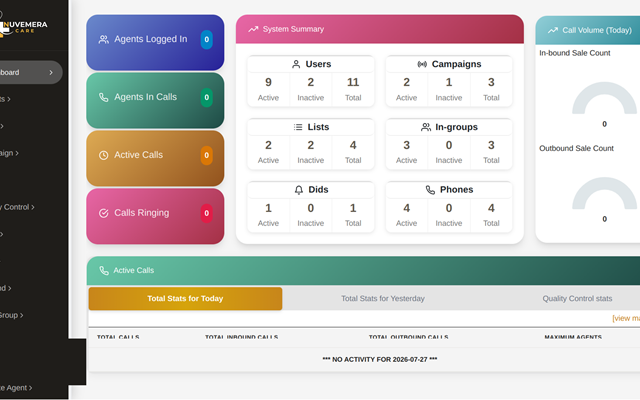The width and height of the screenshot is (640, 400).
Task: Click the Outbound Sale Count gauge
Action: (604, 193)
